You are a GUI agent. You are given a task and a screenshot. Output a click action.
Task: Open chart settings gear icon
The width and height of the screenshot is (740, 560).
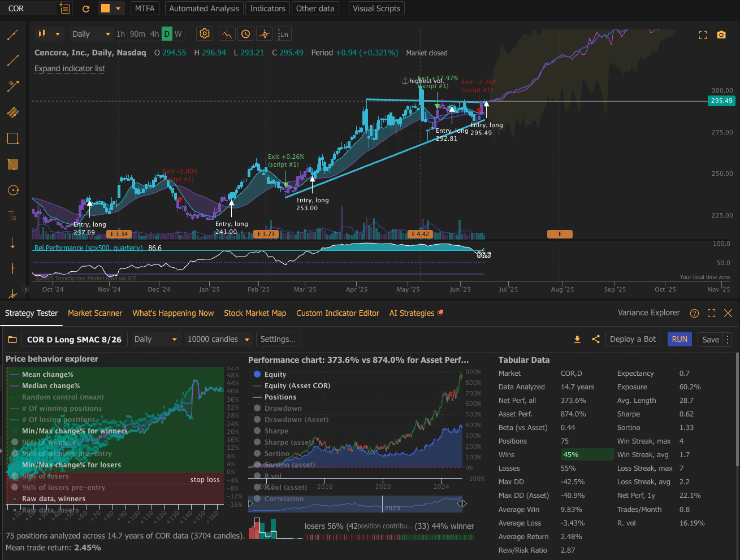205,34
